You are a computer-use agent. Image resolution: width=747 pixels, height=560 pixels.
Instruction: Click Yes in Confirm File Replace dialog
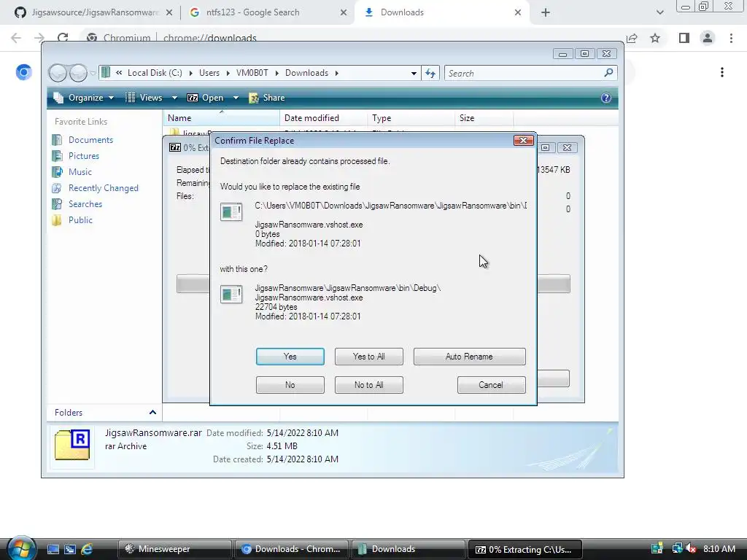pos(290,356)
